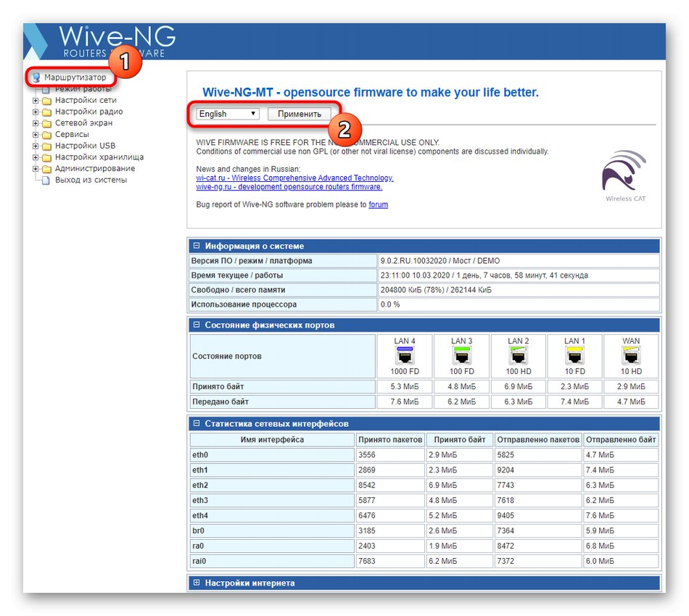
Task: Expand the Сетевой экран tree node
Action: click(36, 123)
